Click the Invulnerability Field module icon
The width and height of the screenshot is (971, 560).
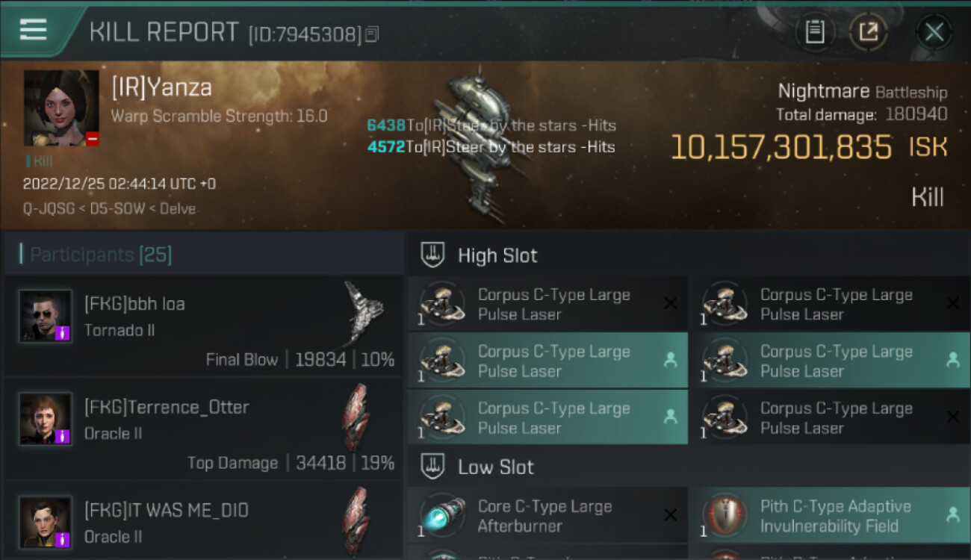[x=724, y=515]
